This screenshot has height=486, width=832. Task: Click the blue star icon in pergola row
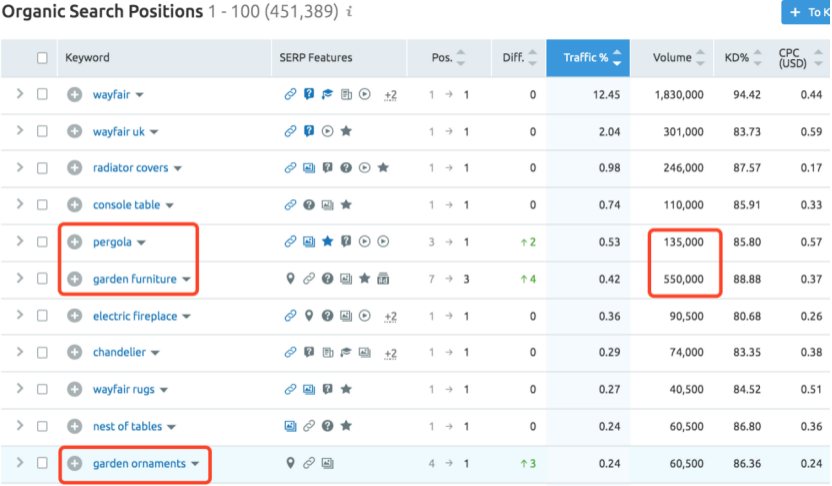327,241
